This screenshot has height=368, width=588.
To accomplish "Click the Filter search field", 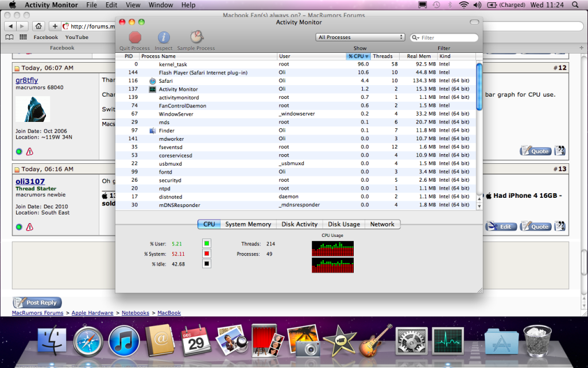I will click(444, 37).
